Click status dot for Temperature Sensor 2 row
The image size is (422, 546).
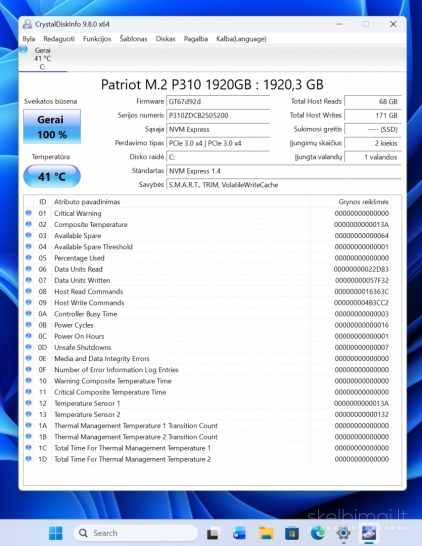click(x=29, y=414)
